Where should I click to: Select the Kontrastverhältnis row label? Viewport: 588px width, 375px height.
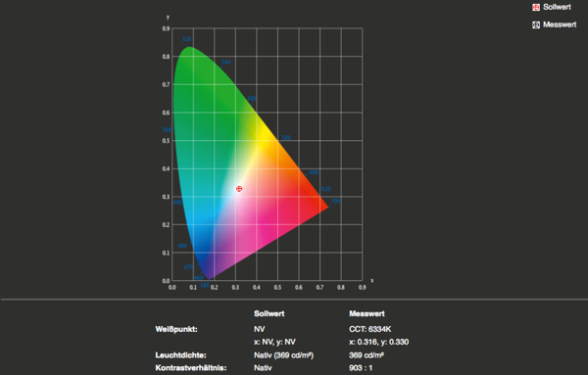191,368
